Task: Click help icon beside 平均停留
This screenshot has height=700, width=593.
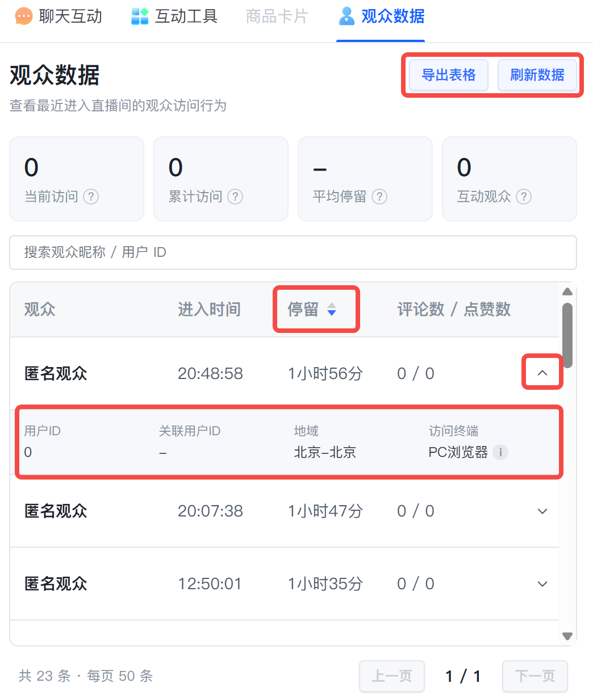Action: click(x=379, y=197)
